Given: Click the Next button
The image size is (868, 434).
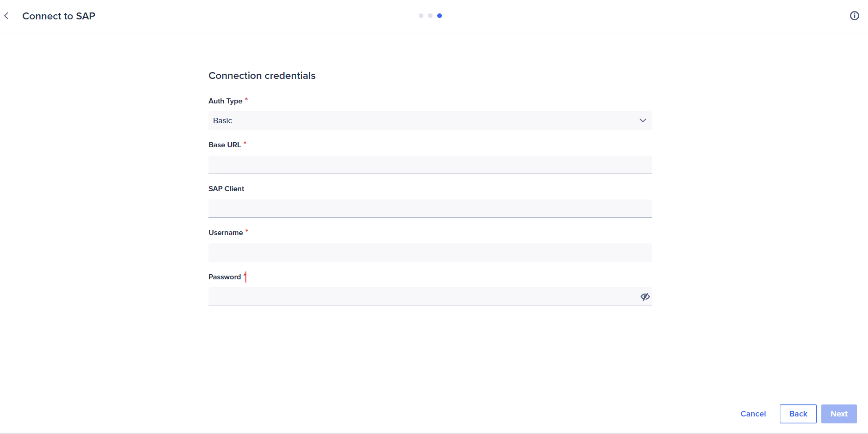Looking at the screenshot, I should tap(839, 414).
